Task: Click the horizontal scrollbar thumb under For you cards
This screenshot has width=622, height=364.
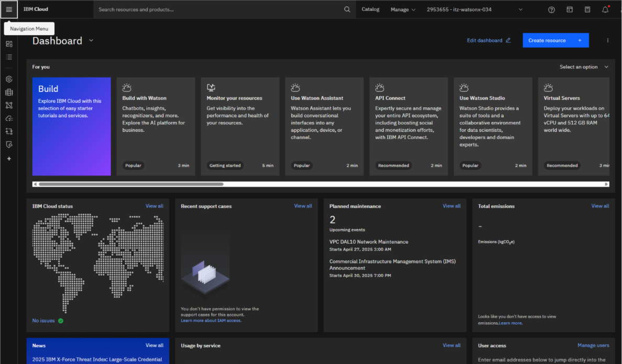Action: point(131,184)
